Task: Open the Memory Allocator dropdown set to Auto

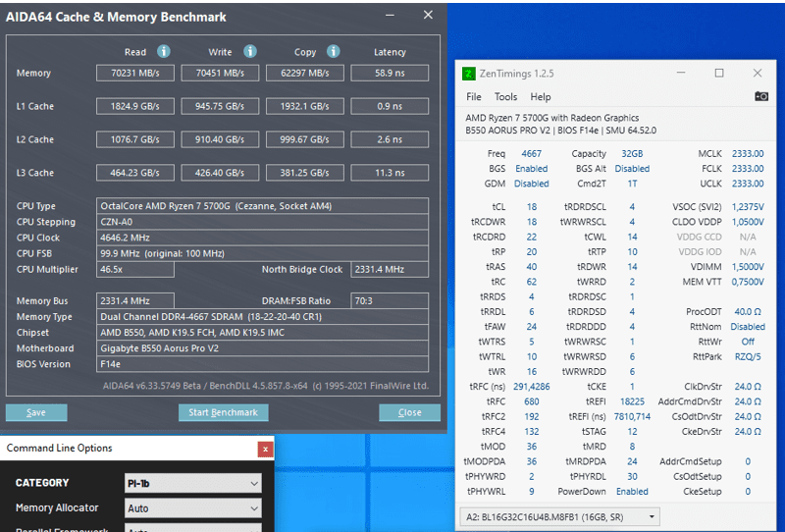Action: point(193,508)
